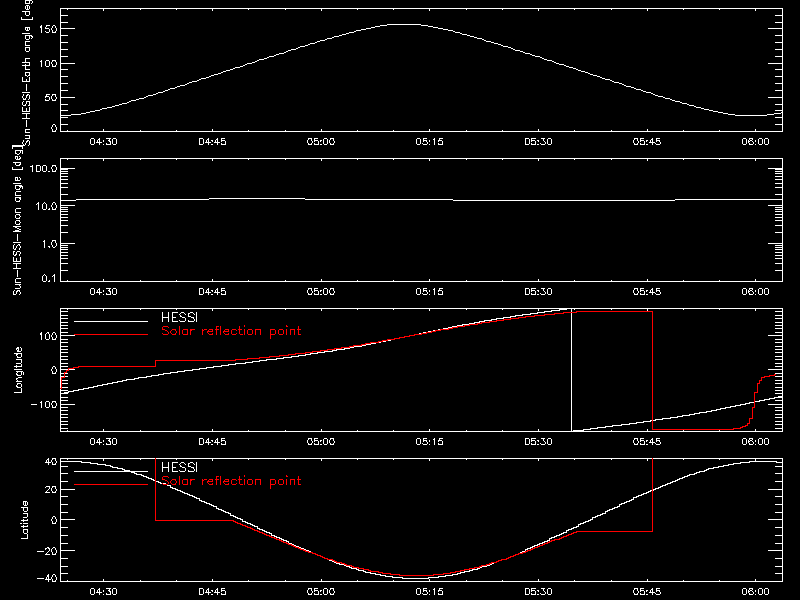
Task: Click 04:45 label under the Latitude plot
Action: (x=212, y=592)
